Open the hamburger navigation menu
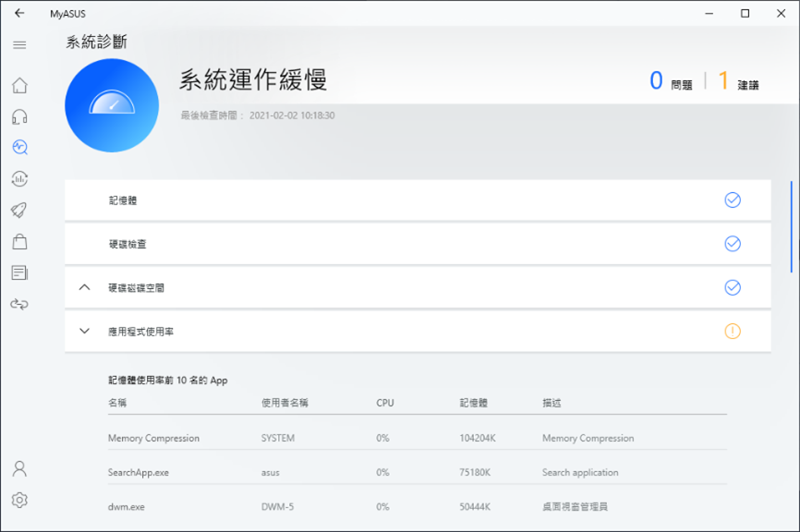This screenshot has width=800, height=532. pyautogui.click(x=19, y=44)
